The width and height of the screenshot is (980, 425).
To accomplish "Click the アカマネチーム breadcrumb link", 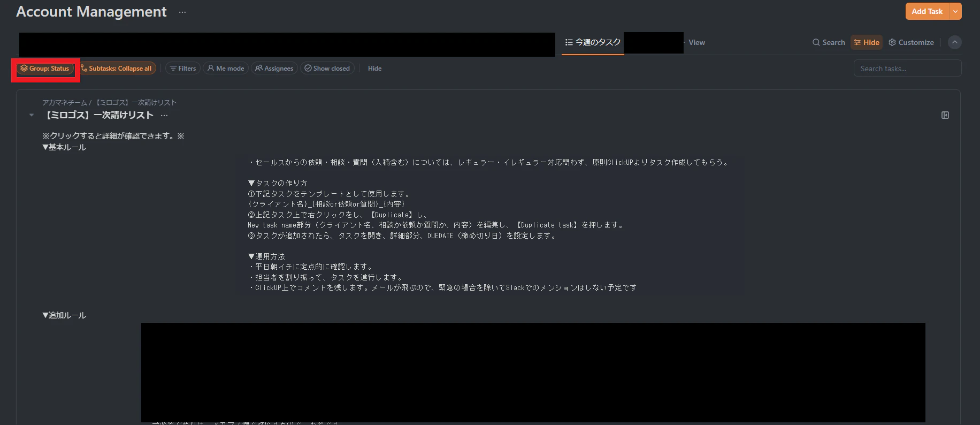I will click(64, 102).
